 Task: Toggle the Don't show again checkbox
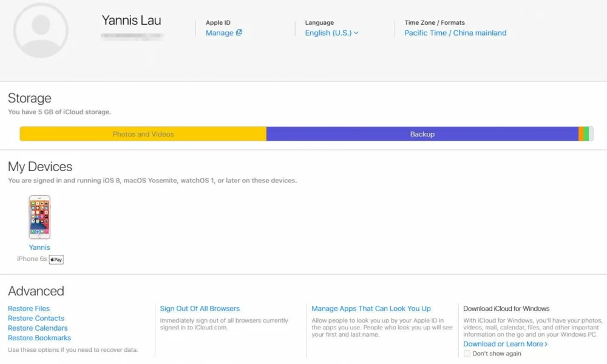467,354
